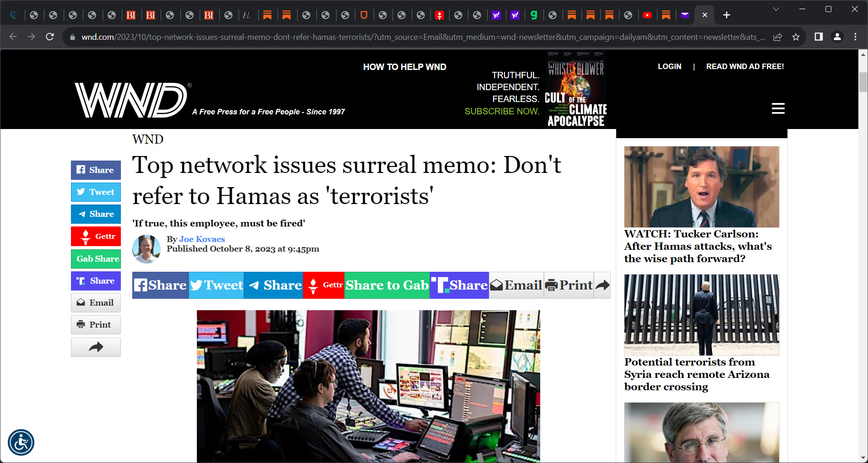This screenshot has height=463, width=868.
Task: Switch to the YouTube tab
Action: (647, 15)
